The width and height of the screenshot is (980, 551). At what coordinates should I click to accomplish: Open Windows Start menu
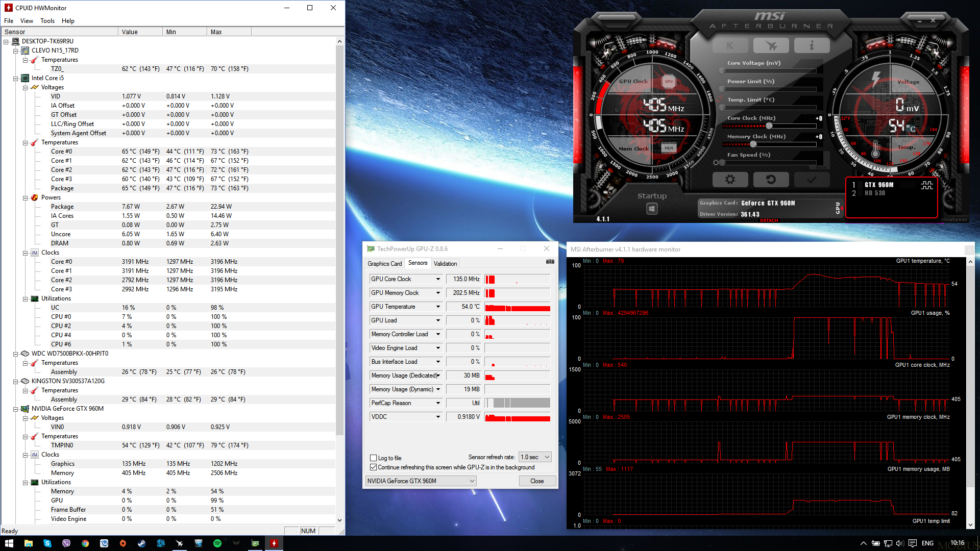(9, 543)
